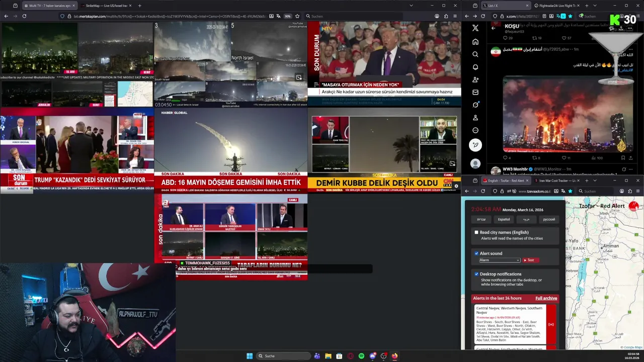Reload the tzevaadom browser window
Image resolution: width=644 pixels, height=362 pixels.
pos(483,191)
